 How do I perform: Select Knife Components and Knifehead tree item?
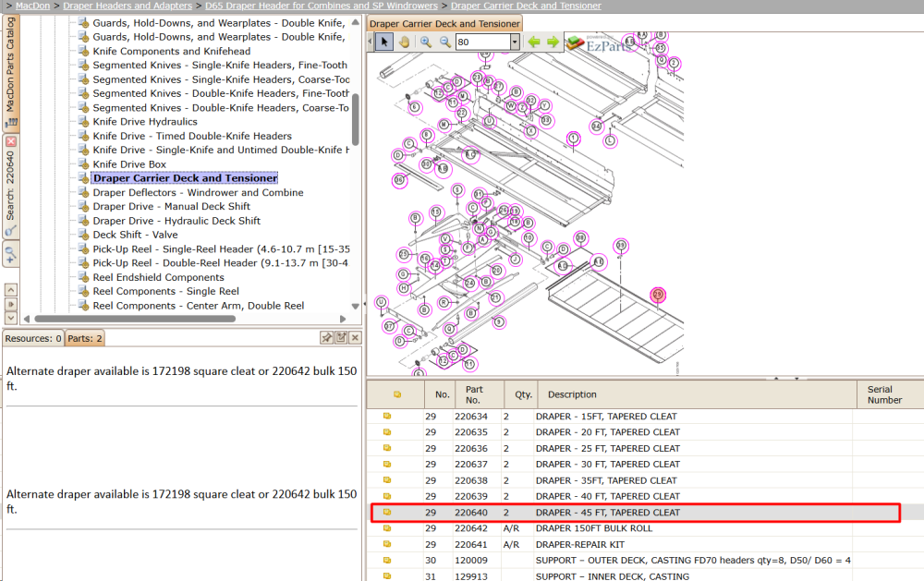click(172, 52)
